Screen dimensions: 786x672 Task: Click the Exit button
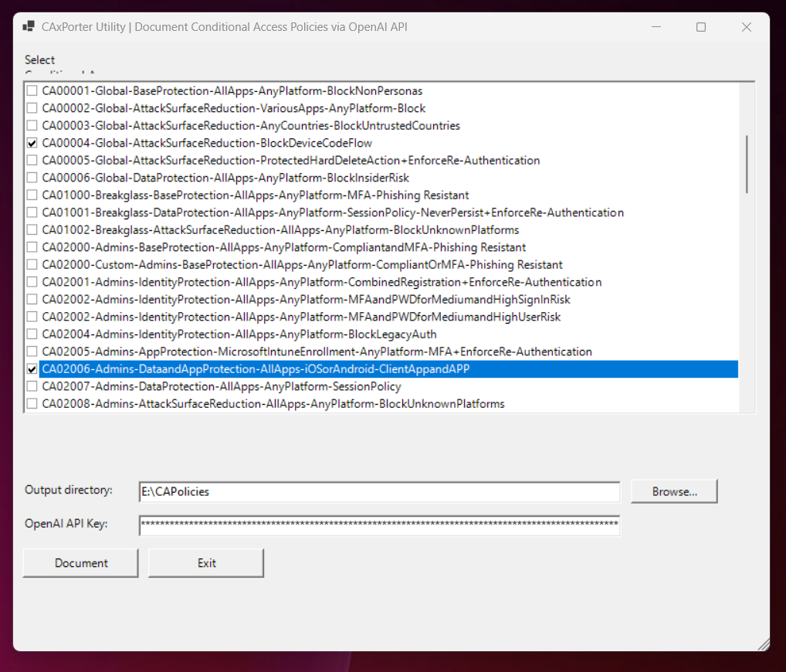point(206,563)
